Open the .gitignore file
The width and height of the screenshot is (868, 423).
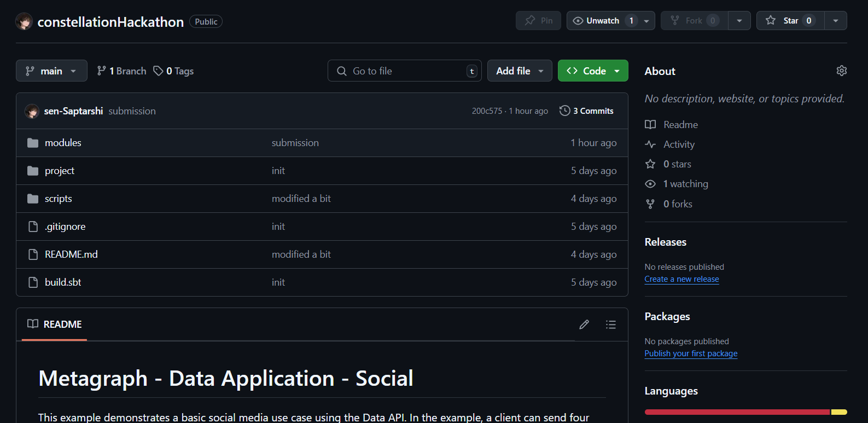(x=65, y=227)
